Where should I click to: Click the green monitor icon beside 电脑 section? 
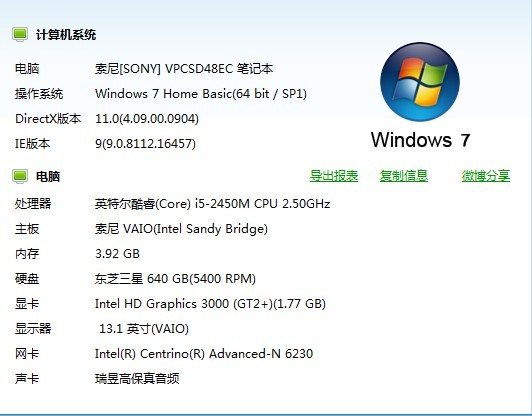pos(20,176)
